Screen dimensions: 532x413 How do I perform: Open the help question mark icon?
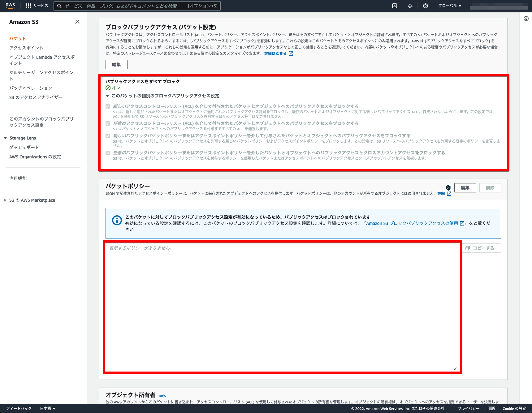click(426, 6)
